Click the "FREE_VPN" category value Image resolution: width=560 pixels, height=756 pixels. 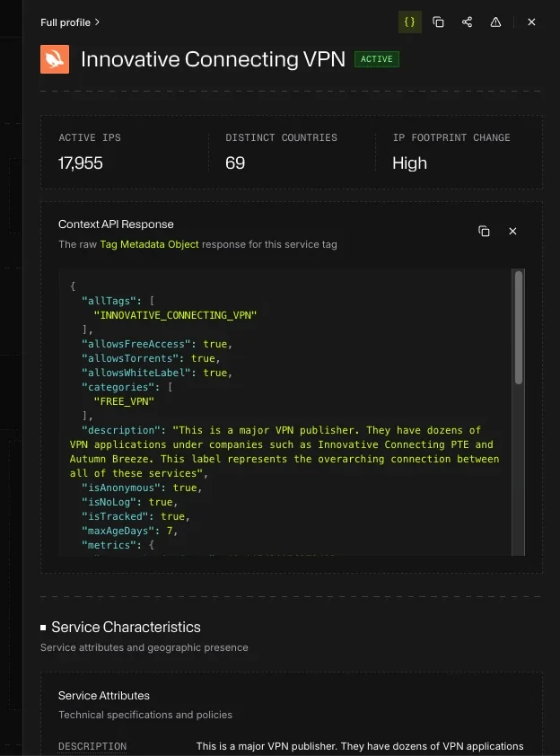124,401
